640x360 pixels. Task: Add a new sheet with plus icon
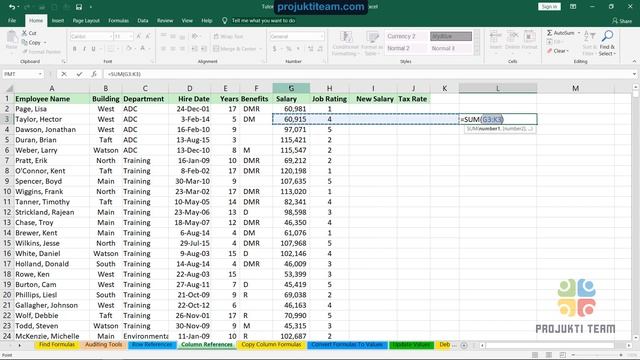[x=464, y=345]
